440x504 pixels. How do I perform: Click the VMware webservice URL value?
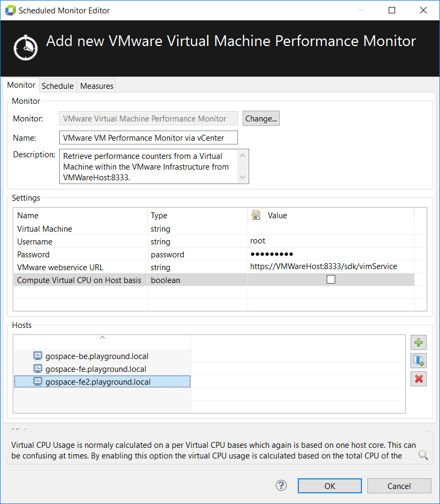coord(323,266)
